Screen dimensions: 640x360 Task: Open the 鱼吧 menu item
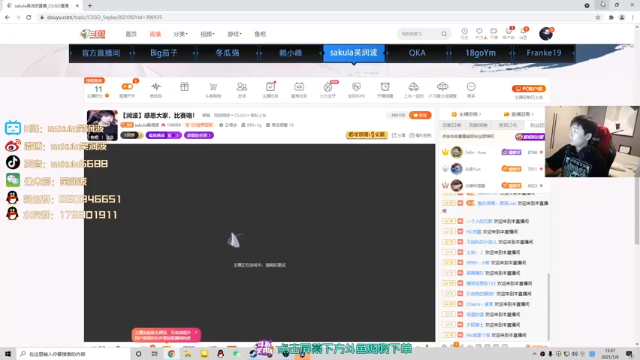[260, 34]
